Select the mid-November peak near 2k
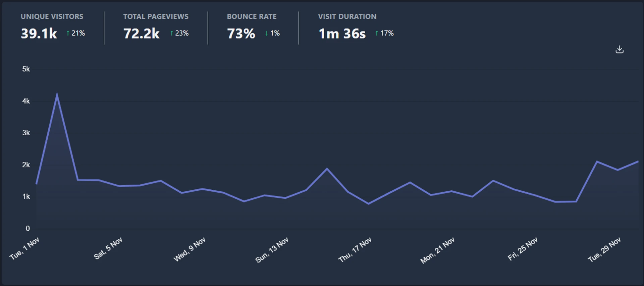This screenshot has width=644, height=286. tap(327, 169)
